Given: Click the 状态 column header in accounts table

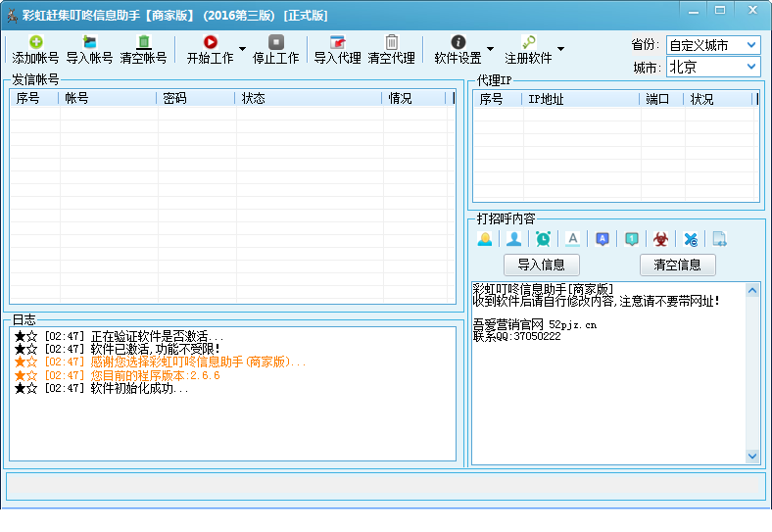Looking at the screenshot, I should point(309,99).
